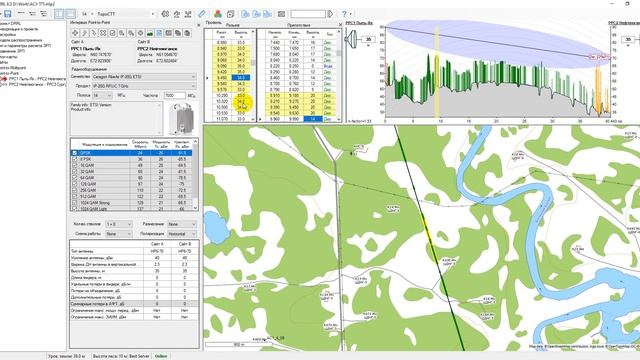Save the project with the floppy disk icon
The height and width of the screenshot is (360, 640).
coord(7,14)
